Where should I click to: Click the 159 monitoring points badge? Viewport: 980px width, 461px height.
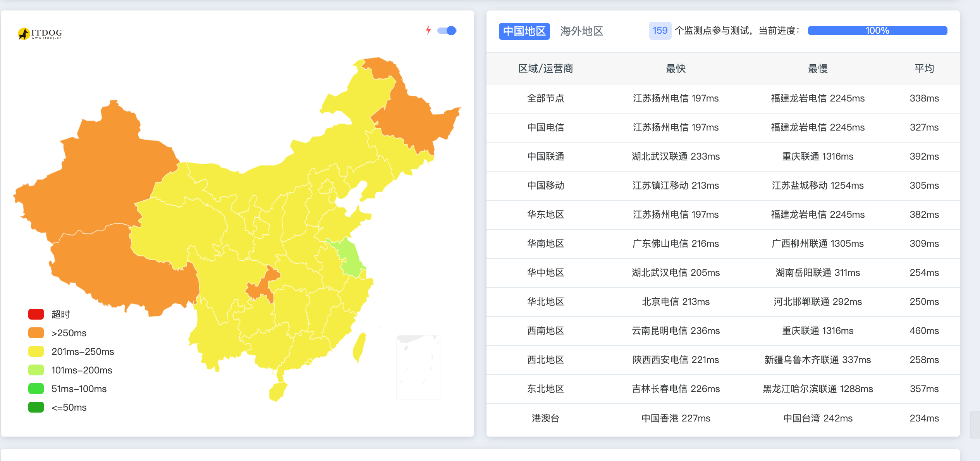(660, 31)
